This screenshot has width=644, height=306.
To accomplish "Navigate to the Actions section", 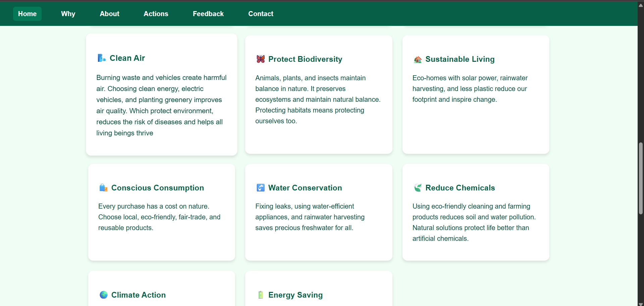I will [156, 14].
